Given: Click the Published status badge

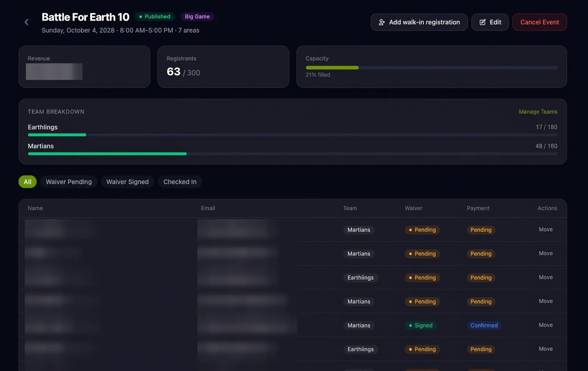Looking at the screenshot, I should coord(155,17).
